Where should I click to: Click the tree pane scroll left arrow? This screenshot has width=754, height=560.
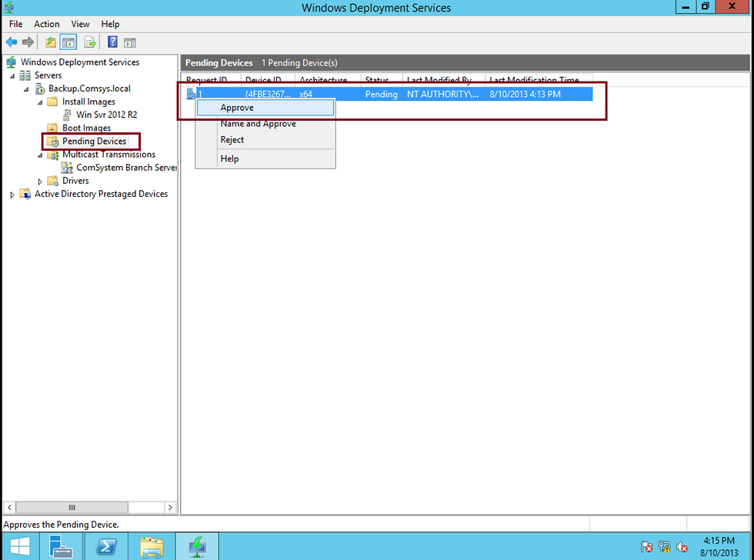[9, 507]
